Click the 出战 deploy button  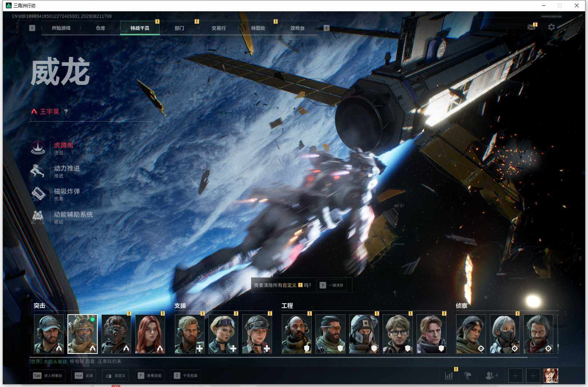83,375
